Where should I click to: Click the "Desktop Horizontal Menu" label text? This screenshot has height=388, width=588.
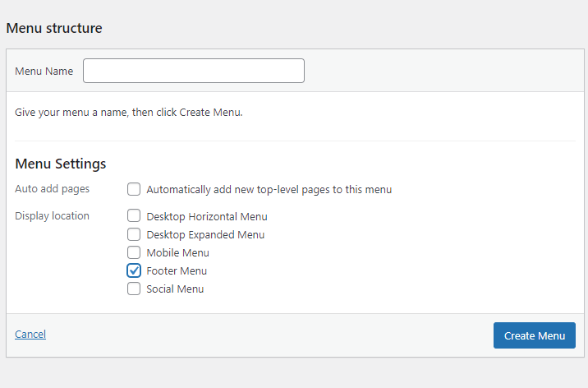click(207, 216)
